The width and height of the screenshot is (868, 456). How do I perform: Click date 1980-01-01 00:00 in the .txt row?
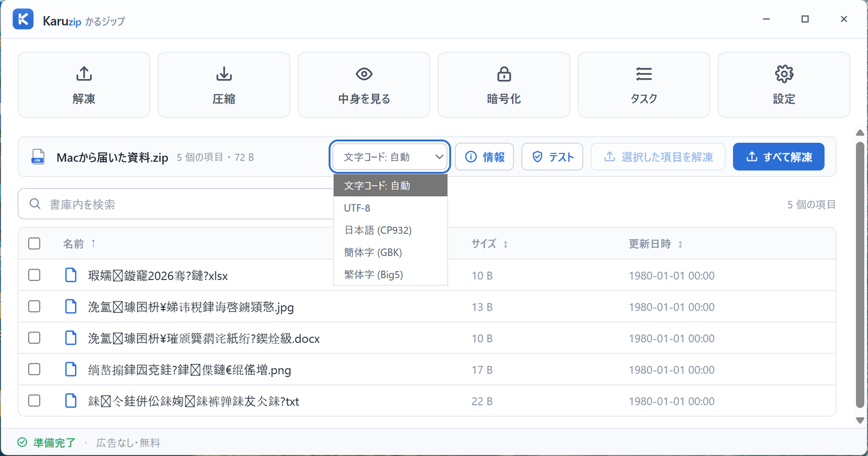click(x=672, y=401)
